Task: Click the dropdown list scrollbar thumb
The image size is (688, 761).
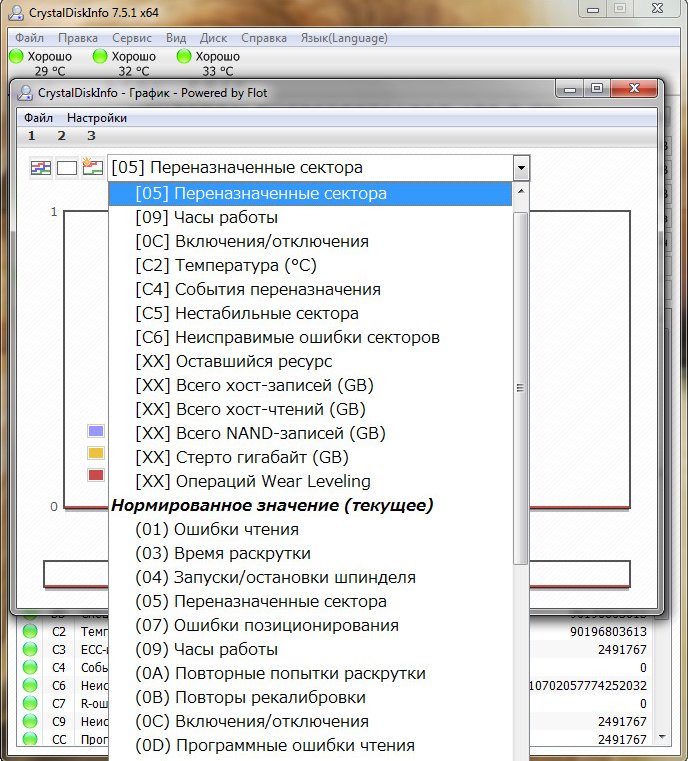Action: point(521,388)
